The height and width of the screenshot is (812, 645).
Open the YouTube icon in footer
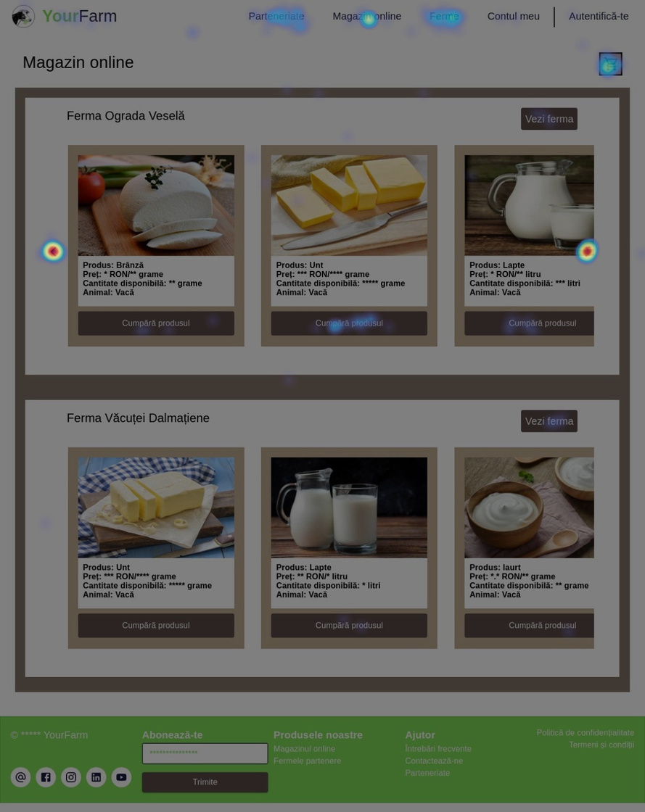[x=121, y=776]
